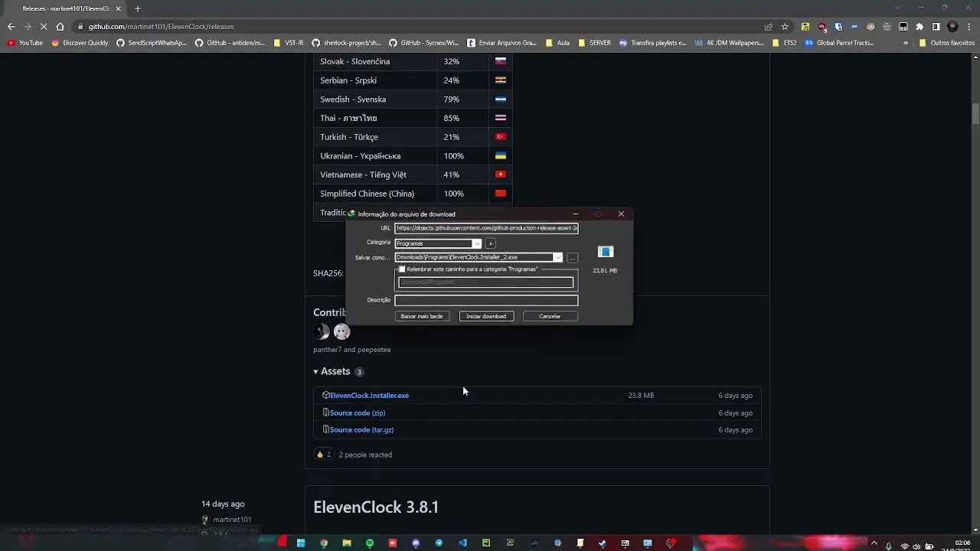Open martinet101 author profile link
The height and width of the screenshot is (551, 980).
pos(232,520)
